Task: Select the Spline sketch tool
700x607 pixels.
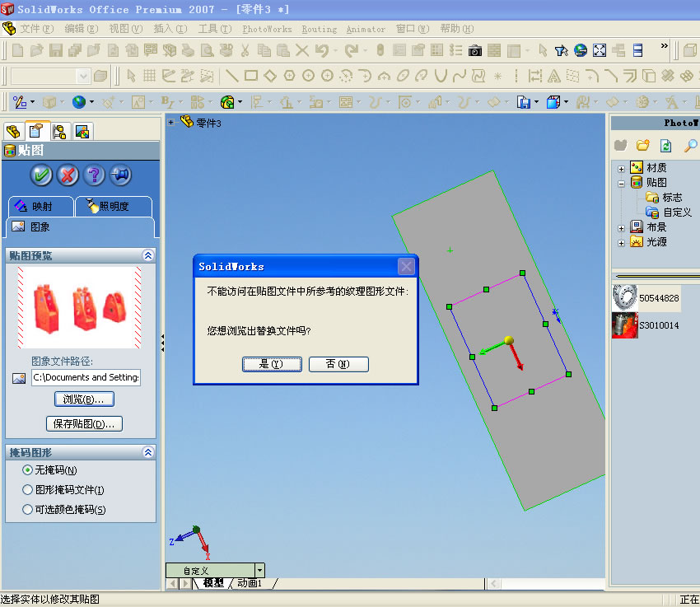Action: [x=460, y=76]
